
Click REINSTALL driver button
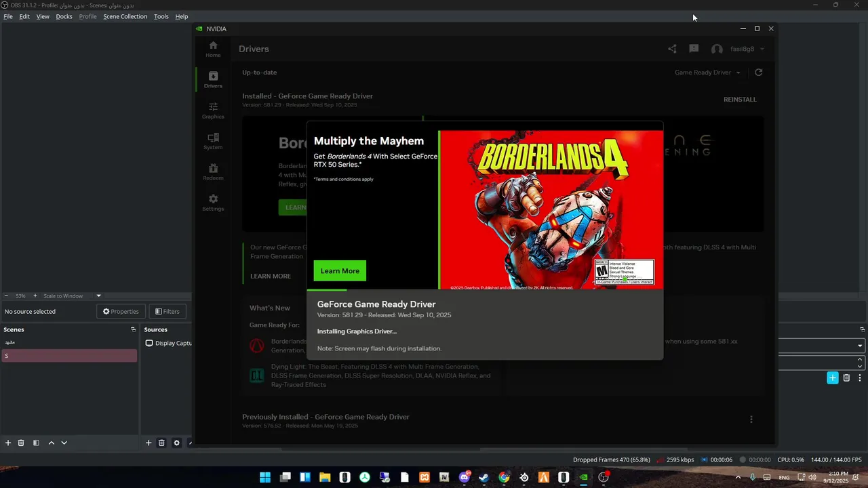pyautogui.click(x=740, y=100)
